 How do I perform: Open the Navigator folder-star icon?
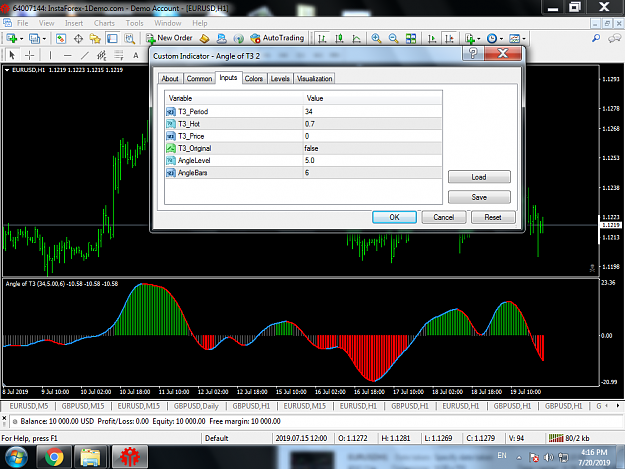(95, 39)
